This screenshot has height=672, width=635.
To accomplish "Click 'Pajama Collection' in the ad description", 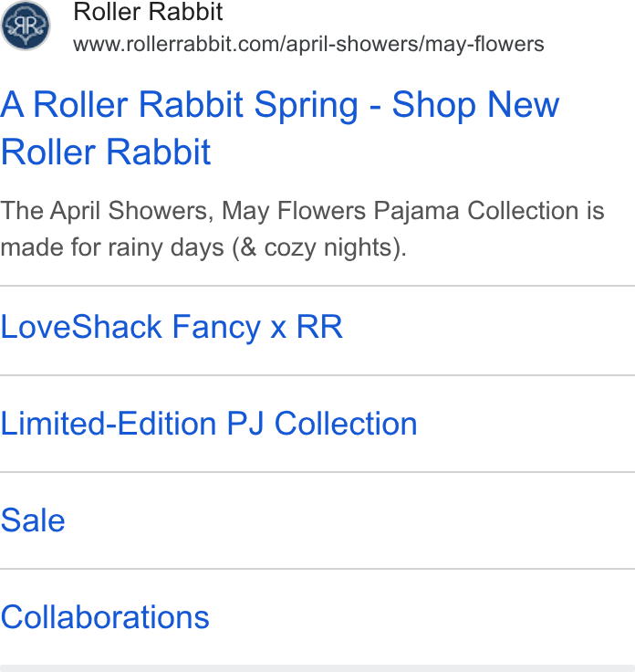I will pyautogui.click(x=475, y=211).
